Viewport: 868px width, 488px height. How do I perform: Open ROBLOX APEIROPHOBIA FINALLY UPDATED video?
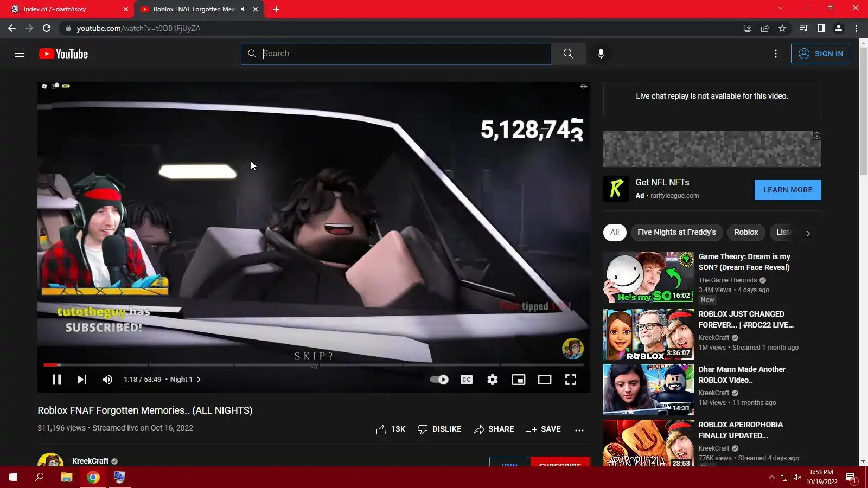[741, 430]
